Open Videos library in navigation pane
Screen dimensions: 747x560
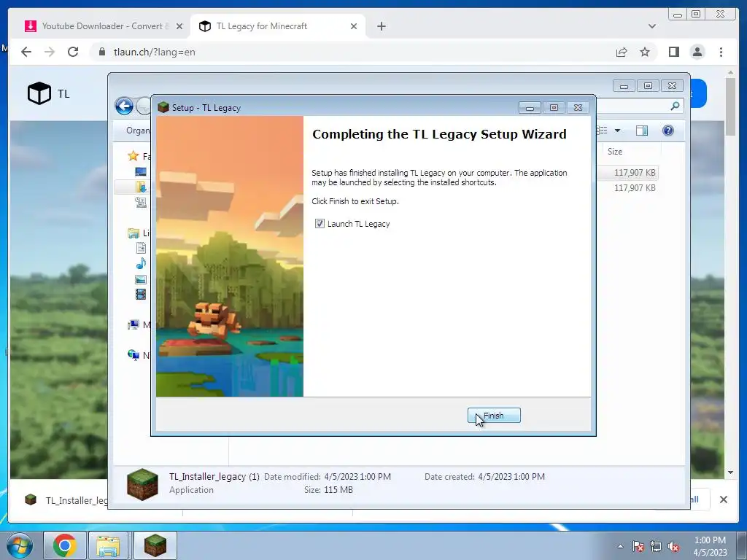coord(141,295)
